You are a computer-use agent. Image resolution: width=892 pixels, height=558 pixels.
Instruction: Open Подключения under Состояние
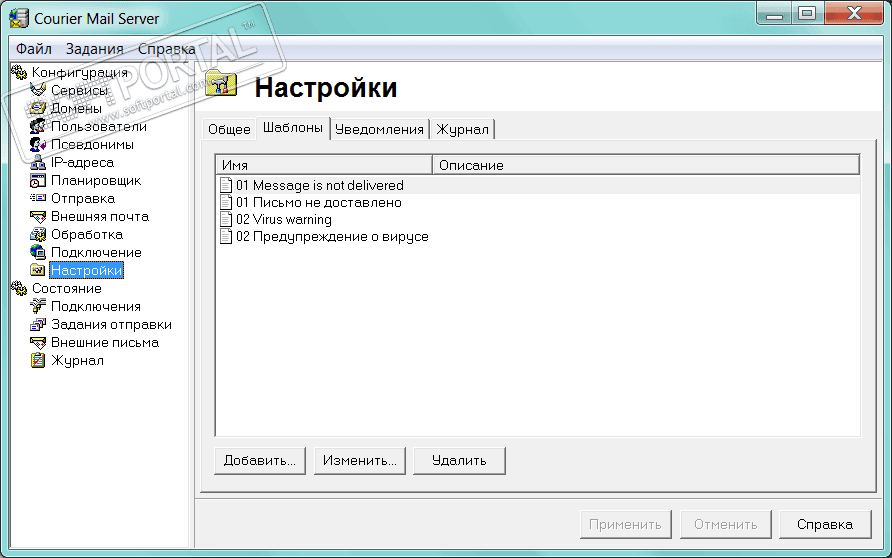[x=96, y=306]
